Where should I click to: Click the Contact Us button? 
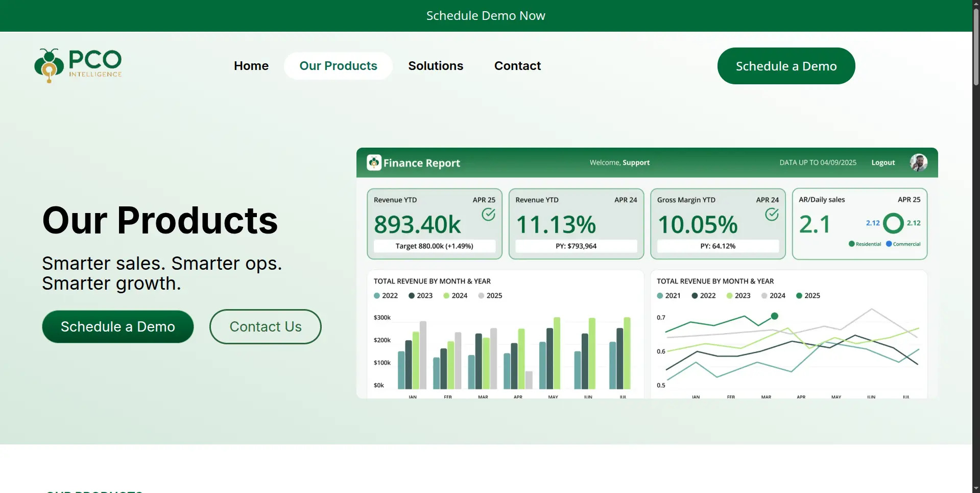[x=266, y=326]
